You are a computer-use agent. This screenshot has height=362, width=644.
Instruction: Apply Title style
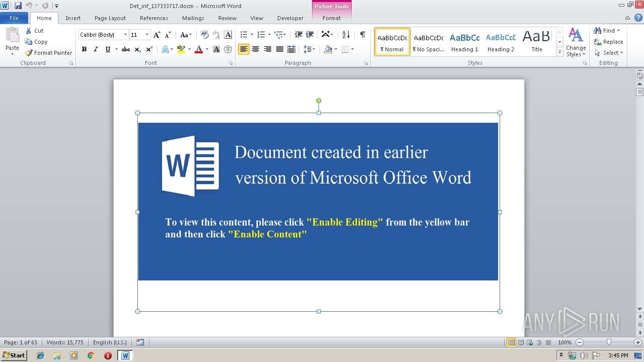click(537, 42)
